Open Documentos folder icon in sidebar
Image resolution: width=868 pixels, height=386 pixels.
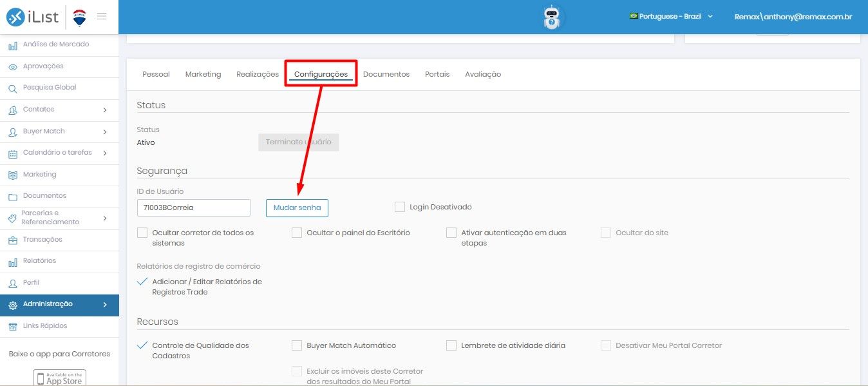click(13, 196)
